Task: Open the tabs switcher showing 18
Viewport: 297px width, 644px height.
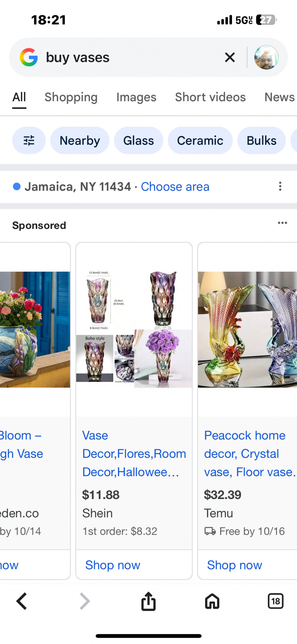Action: coord(276,601)
